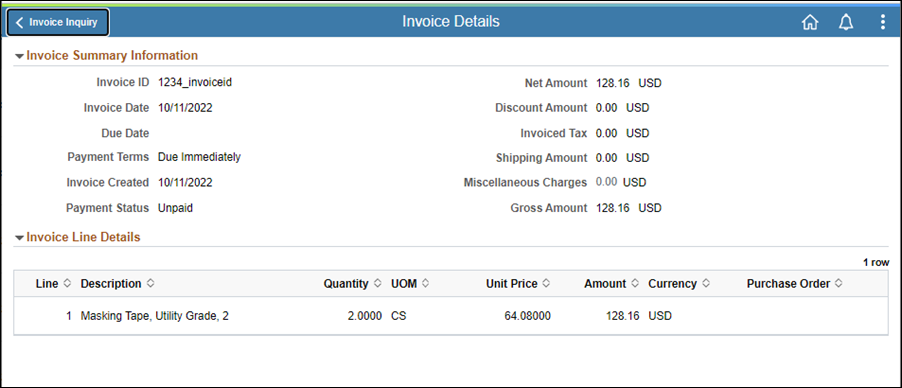The image size is (902, 388).
Task: Sort by Unit Price sort icon
Action: click(546, 283)
